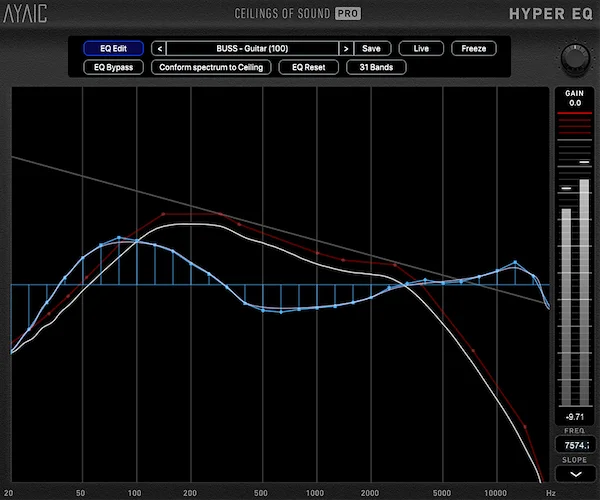Image resolution: width=600 pixels, height=500 pixels.
Task: Click the Freq value field 7574
Action: (573, 446)
